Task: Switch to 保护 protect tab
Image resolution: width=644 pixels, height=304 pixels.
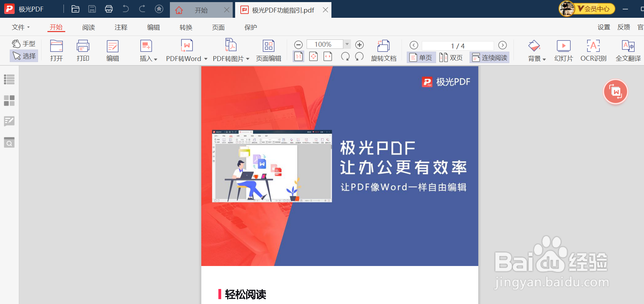Action: coord(251,27)
